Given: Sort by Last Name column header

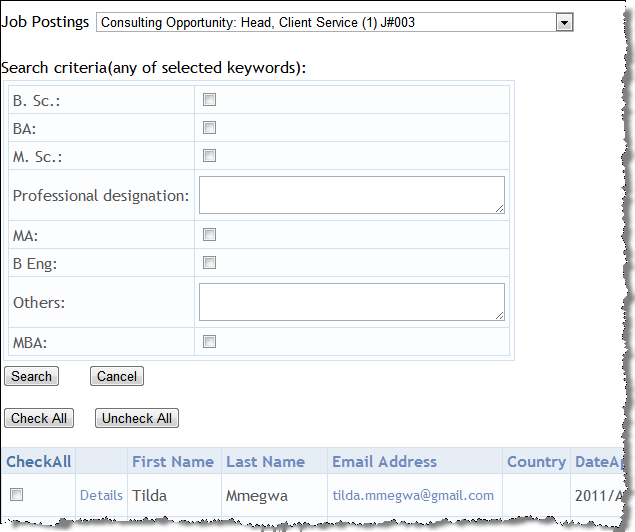Looking at the screenshot, I should (x=265, y=462).
